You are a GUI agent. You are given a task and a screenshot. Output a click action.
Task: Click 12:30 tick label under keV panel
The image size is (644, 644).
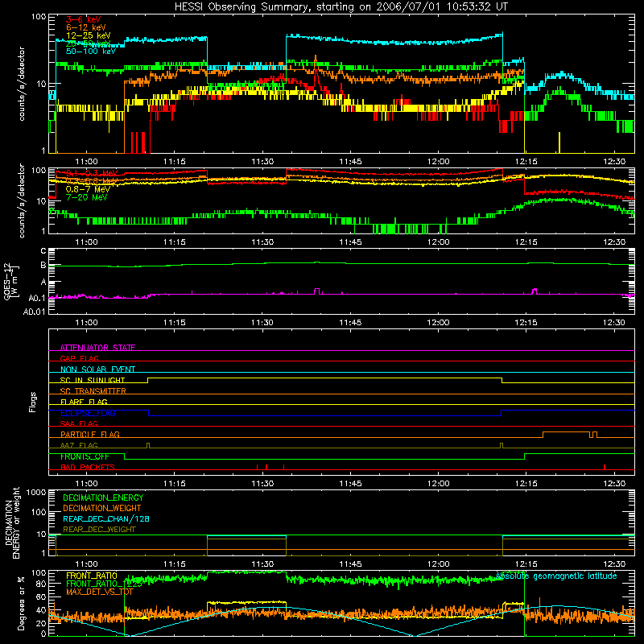[x=614, y=162]
